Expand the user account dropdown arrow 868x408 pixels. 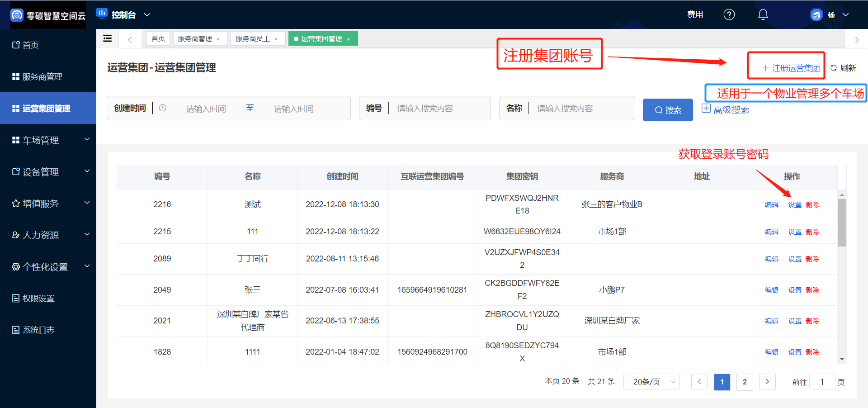pos(845,14)
